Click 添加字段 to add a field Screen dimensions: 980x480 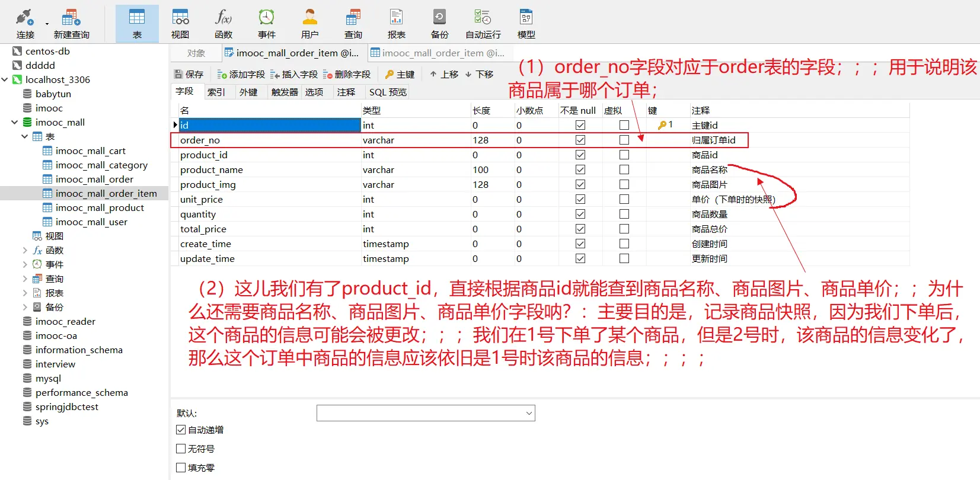241,74
